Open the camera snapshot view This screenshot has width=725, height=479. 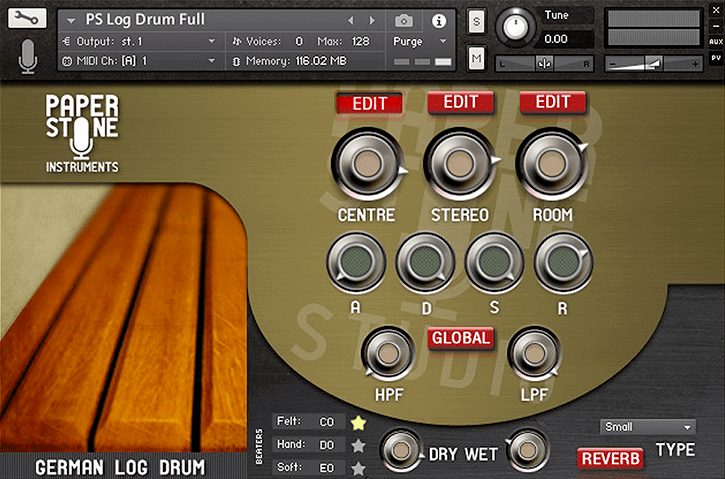click(x=404, y=21)
